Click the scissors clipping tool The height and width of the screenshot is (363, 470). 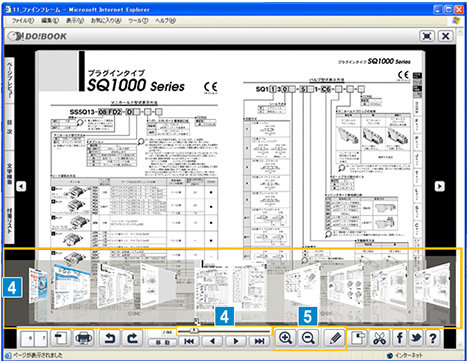tap(379, 338)
